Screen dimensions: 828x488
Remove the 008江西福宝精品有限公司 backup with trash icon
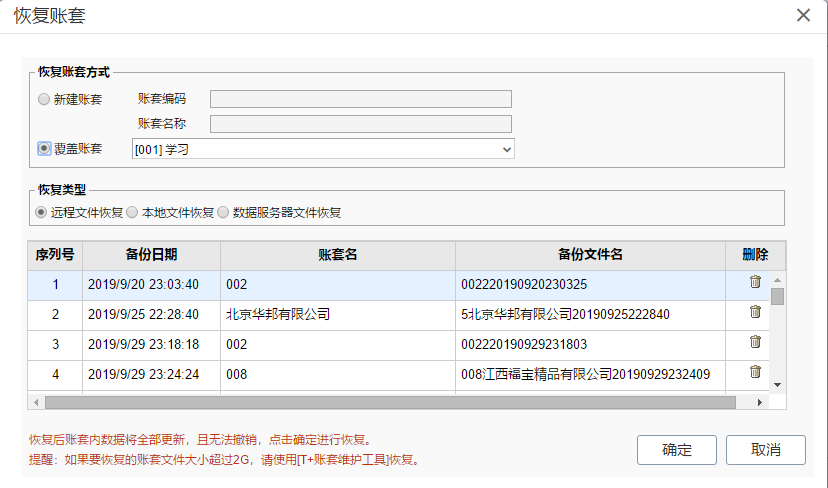(x=755, y=373)
